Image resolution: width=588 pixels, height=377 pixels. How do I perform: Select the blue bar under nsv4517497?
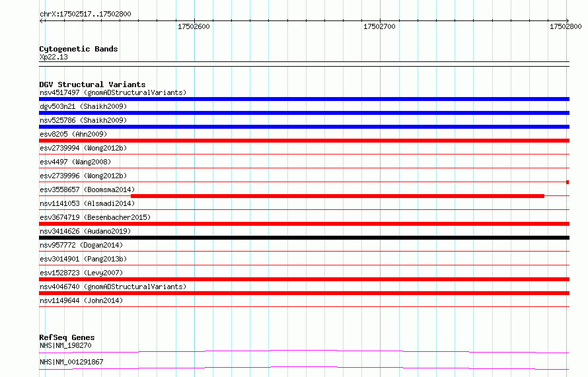point(304,99)
